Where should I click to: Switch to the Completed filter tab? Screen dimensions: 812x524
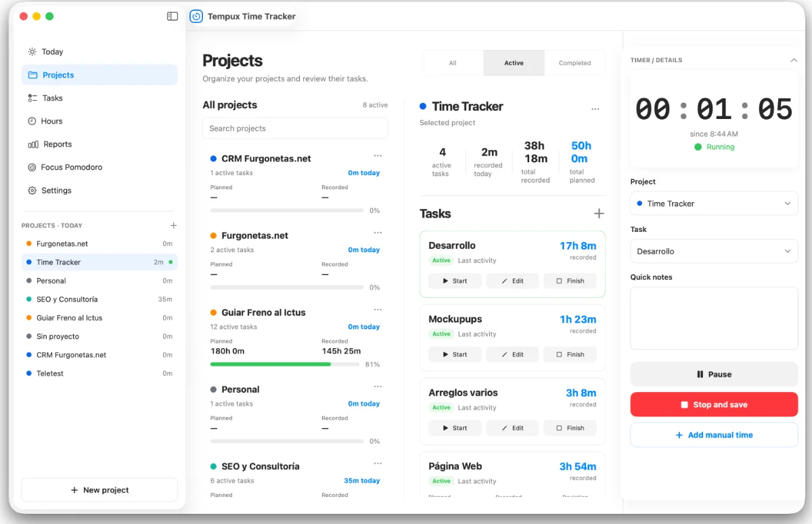click(x=574, y=63)
